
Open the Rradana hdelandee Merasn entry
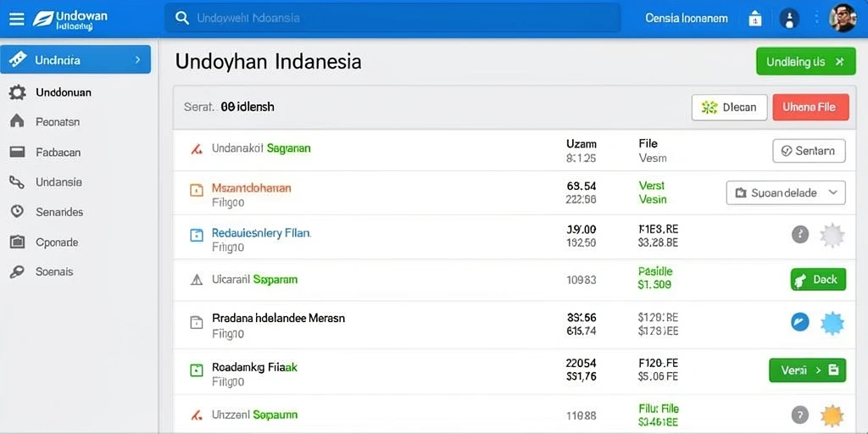[x=278, y=319]
